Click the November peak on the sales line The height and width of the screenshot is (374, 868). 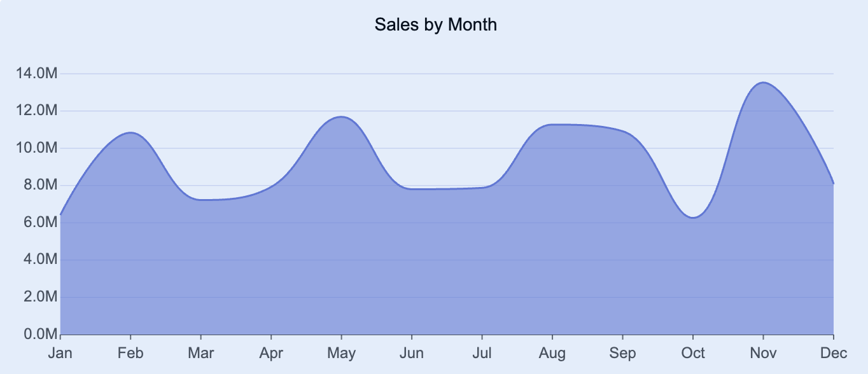pyautogui.click(x=763, y=83)
